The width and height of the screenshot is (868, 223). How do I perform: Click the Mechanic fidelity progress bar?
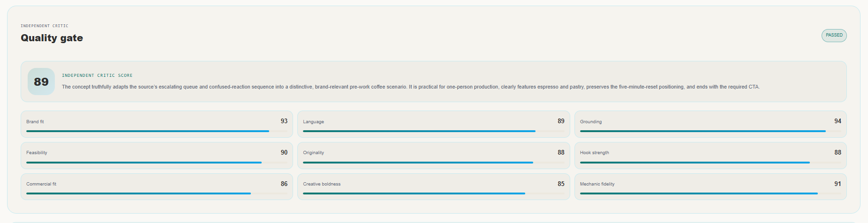coord(710,193)
